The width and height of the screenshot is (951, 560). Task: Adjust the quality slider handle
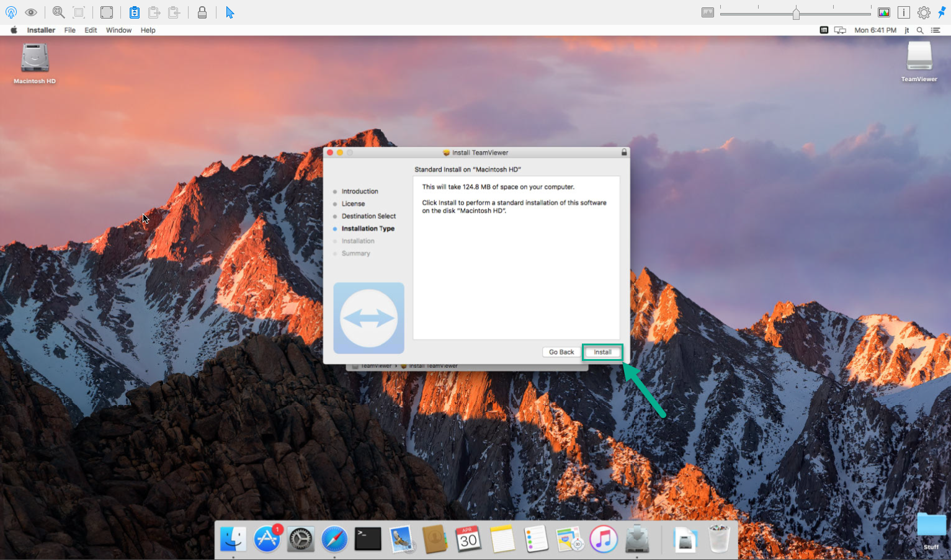click(796, 13)
